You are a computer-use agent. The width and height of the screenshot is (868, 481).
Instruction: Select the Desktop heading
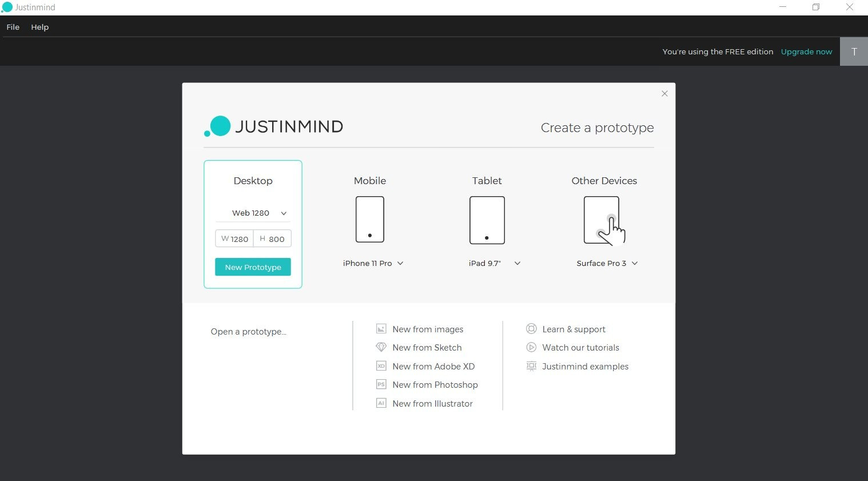[x=253, y=181]
